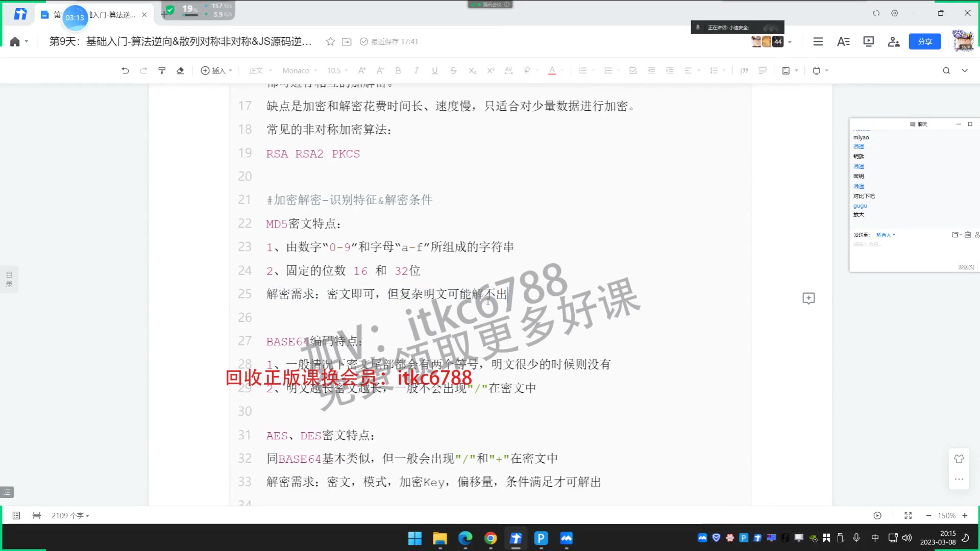Viewport: 980px width, 551px height.
Task: Undo the last edit
Action: point(125,70)
